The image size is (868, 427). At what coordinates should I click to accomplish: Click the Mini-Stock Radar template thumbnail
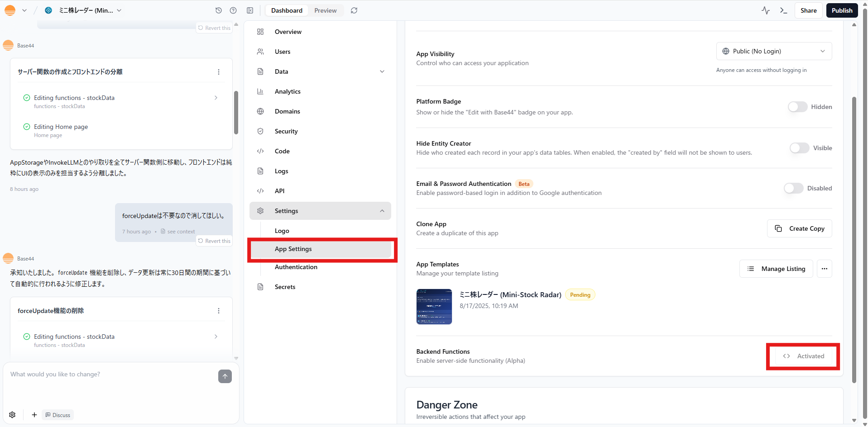pyautogui.click(x=434, y=307)
